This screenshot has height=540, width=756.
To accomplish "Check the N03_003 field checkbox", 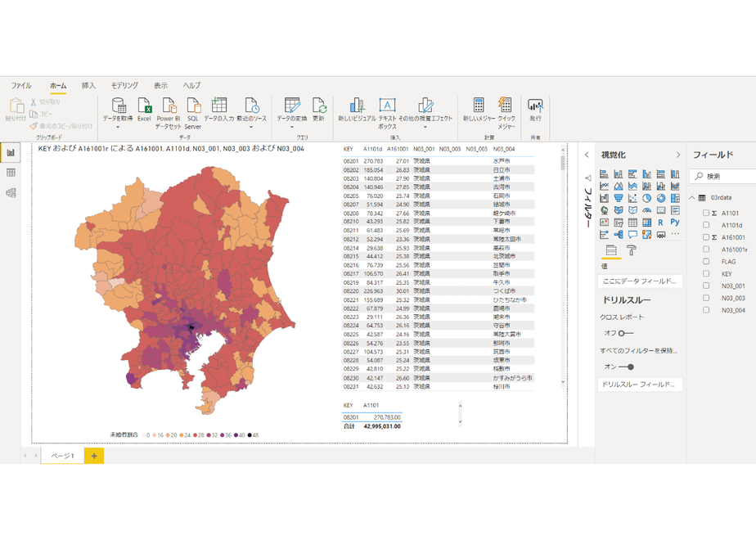I will tap(706, 298).
